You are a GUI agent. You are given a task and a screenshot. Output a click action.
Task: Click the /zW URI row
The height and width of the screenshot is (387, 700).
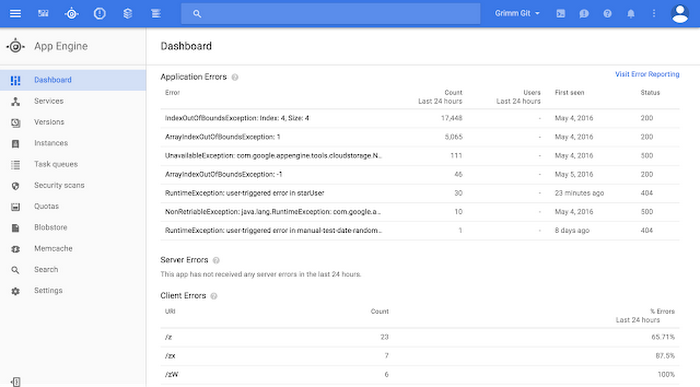pos(420,375)
